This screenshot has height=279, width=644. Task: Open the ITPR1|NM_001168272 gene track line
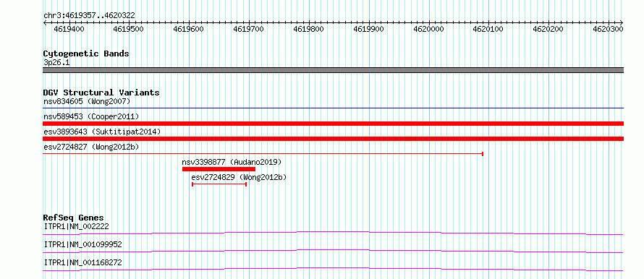(x=333, y=269)
